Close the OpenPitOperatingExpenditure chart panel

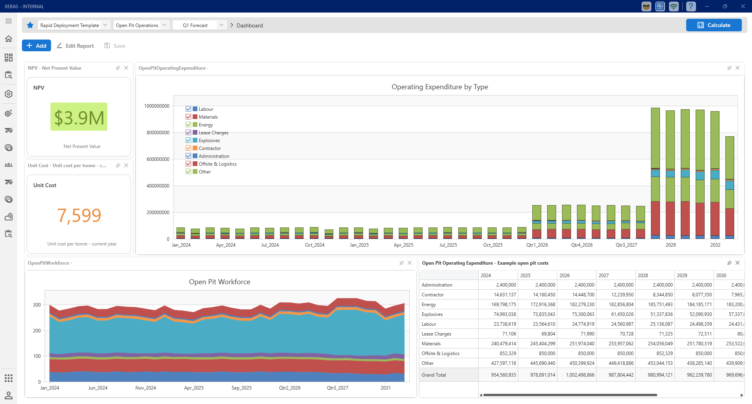click(x=738, y=68)
